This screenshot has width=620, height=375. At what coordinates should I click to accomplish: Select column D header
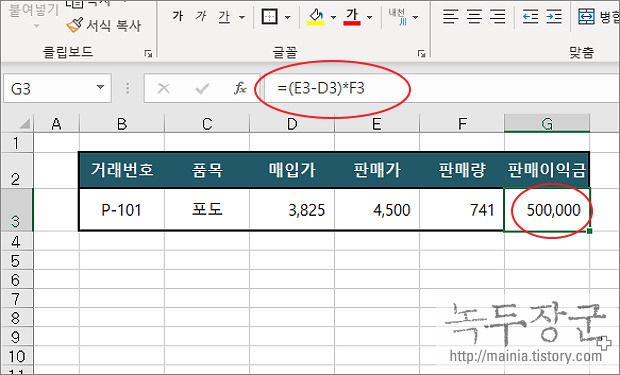point(292,124)
